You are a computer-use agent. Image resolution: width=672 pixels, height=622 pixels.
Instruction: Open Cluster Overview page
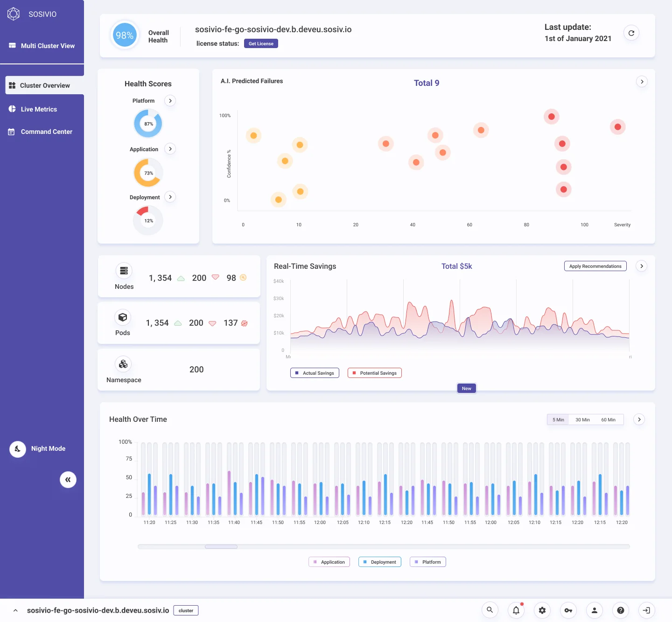[45, 85]
